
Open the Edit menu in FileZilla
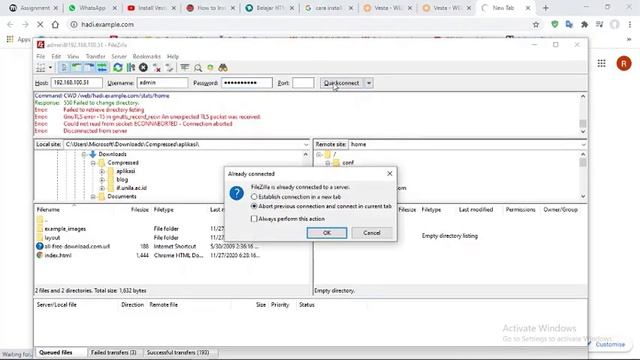(x=56, y=56)
